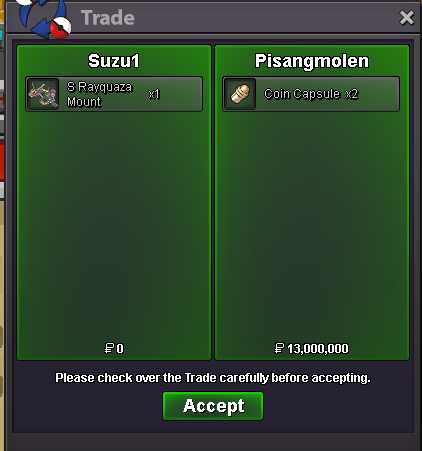Accept the trade
The image size is (422, 451).
pyautogui.click(x=213, y=406)
